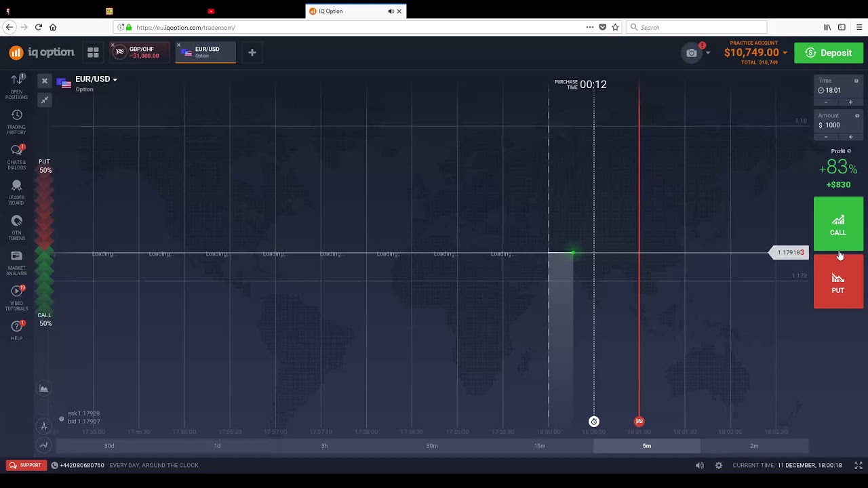Screen dimensions: 868x488
Task: Select the 1d time range
Action: click(x=217, y=446)
